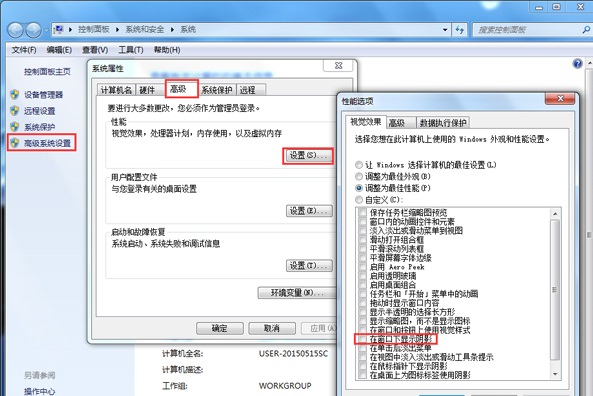The width and height of the screenshot is (593, 396).
Task: Click the visual effects list scrollbar thumb
Action: 555,289
